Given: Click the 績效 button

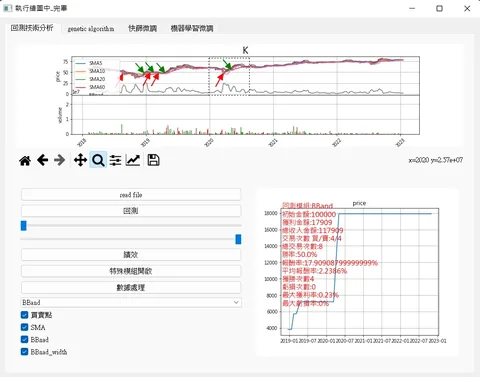Looking at the screenshot, I should pos(131,255).
